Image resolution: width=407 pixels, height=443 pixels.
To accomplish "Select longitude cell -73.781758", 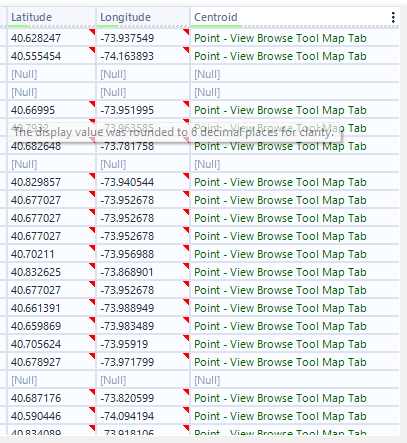I will [x=143, y=147].
